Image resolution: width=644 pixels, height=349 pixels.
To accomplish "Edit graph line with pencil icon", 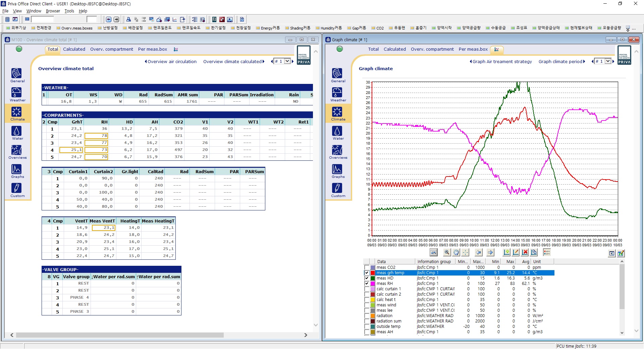I will (x=516, y=253).
